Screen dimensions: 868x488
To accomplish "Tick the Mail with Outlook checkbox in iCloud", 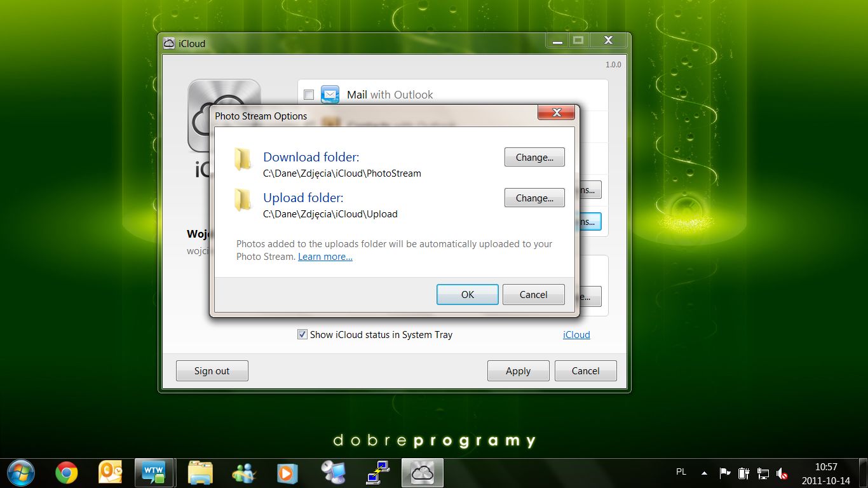I will point(309,95).
